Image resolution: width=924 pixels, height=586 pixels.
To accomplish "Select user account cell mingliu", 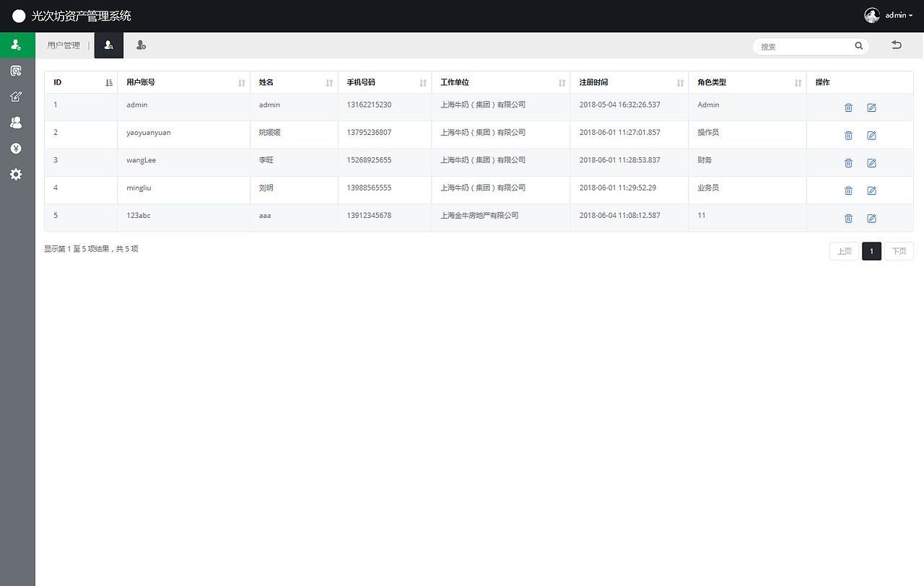I will [139, 188].
